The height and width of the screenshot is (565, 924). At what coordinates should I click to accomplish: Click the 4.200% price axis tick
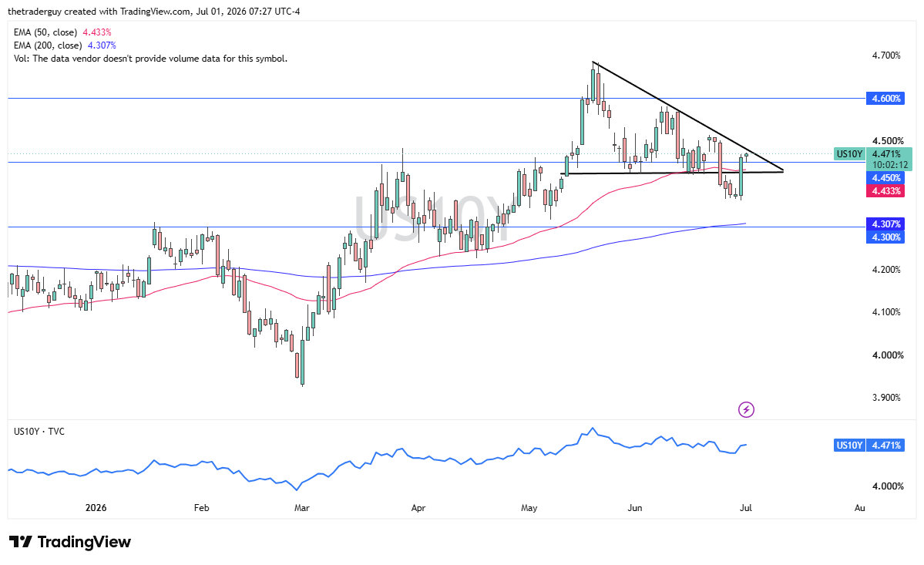click(x=886, y=270)
